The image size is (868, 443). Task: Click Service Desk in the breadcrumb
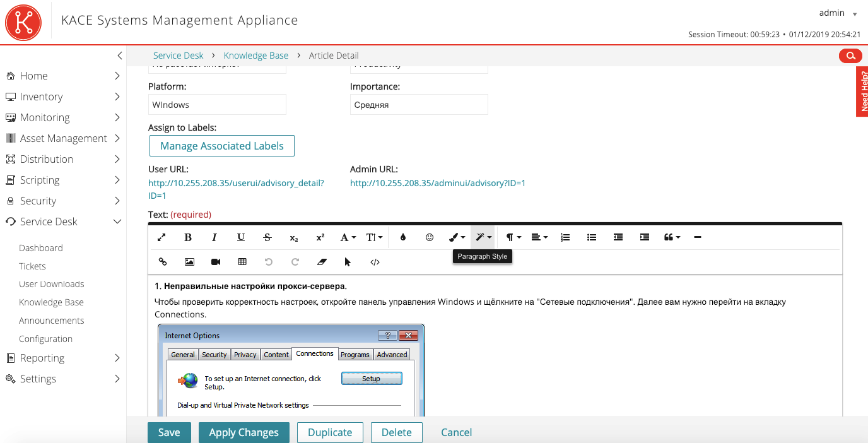[179, 56]
